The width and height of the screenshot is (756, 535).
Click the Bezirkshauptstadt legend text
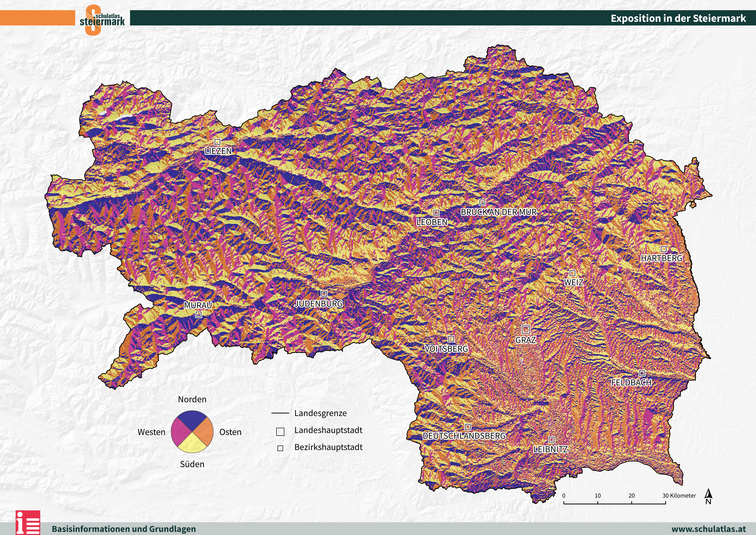coord(328,447)
